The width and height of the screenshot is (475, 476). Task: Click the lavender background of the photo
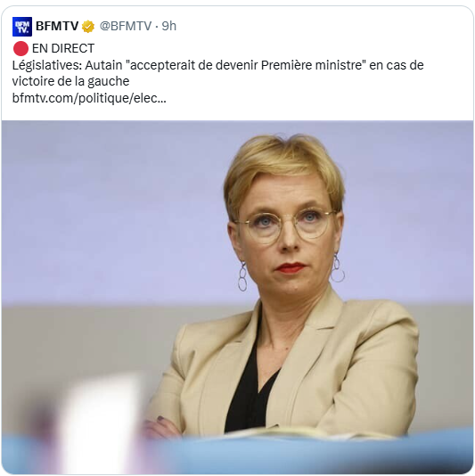(x=115, y=212)
